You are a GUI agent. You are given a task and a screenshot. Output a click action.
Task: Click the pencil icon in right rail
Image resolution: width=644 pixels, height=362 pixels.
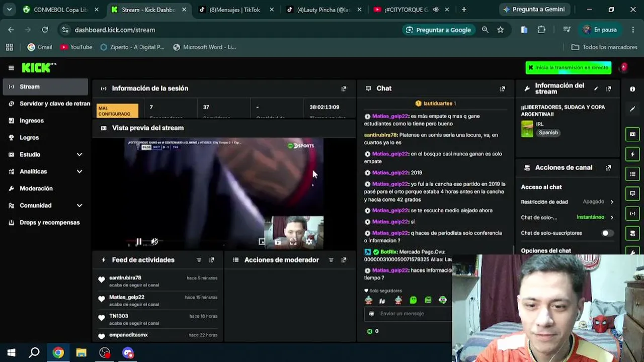coord(632,109)
